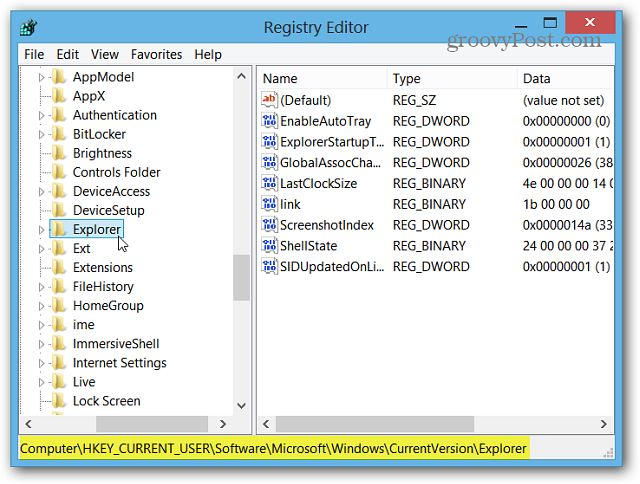Open the Edit menu

click(x=67, y=54)
